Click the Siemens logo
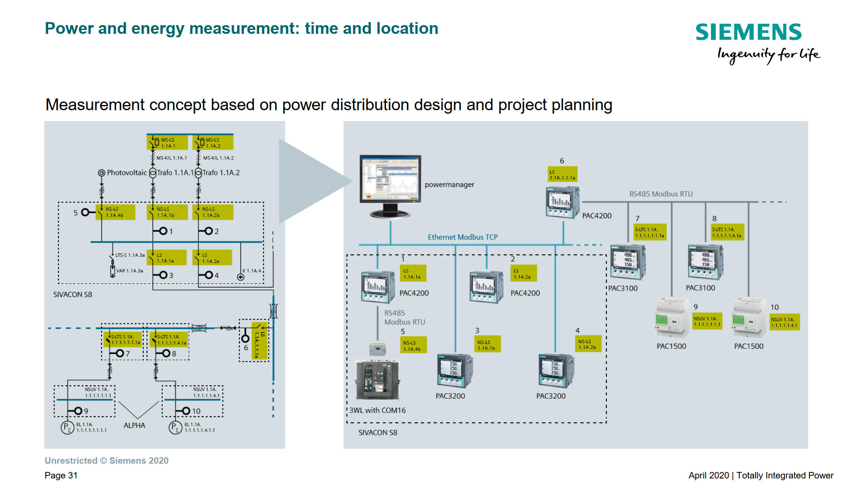Viewport: 868px width, 488px height. coord(749,33)
